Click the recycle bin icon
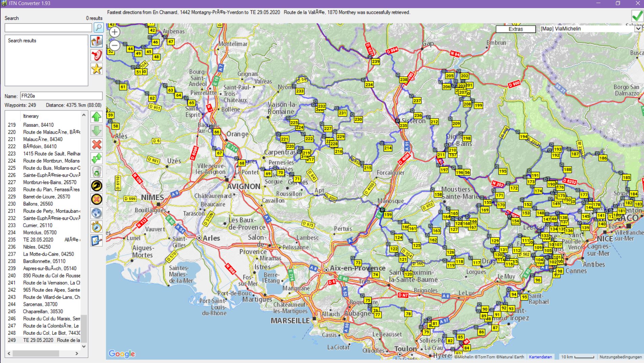Image resolution: width=644 pixels, height=363 pixels. pyautogui.click(x=97, y=172)
